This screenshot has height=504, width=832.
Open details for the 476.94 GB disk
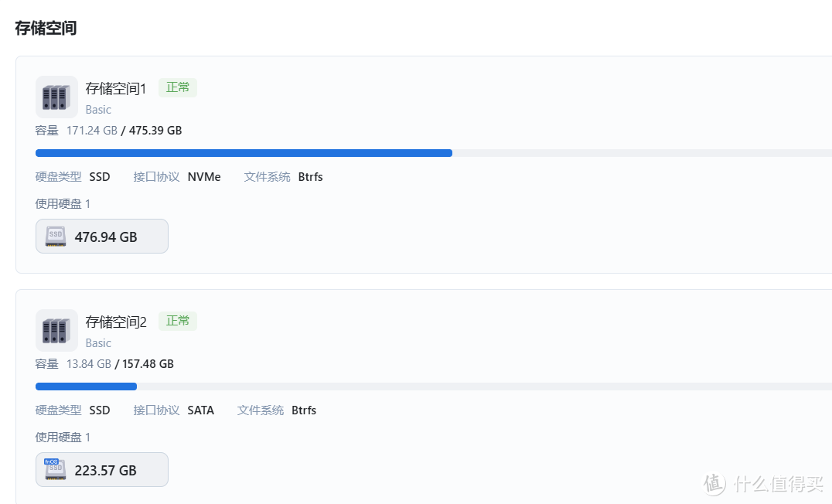(101, 236)
